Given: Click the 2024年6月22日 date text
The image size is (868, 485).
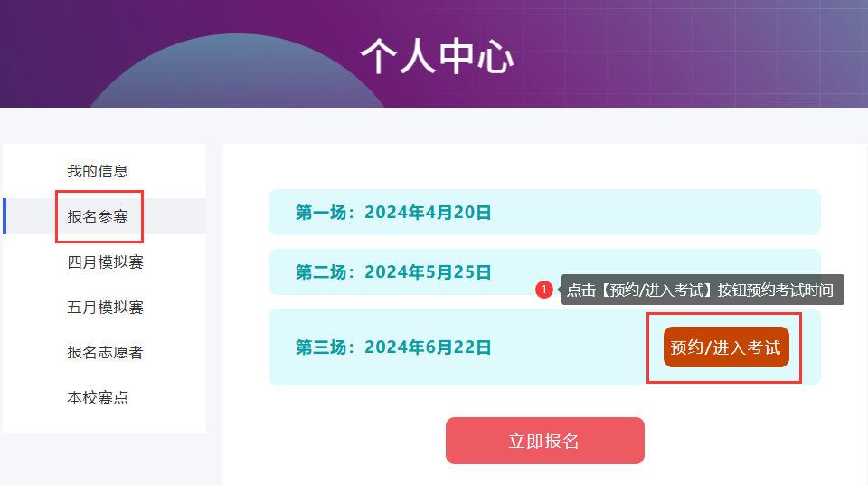Looking at the screenshot, I should pos(428,347).
